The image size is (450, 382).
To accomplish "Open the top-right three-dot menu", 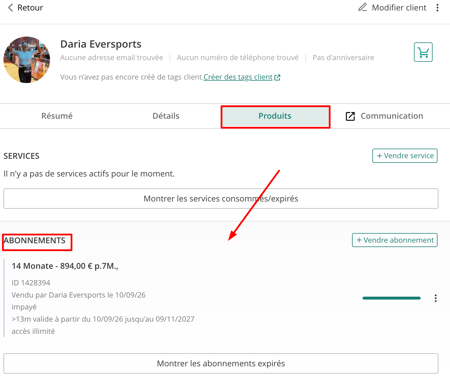I will (437, 8).
